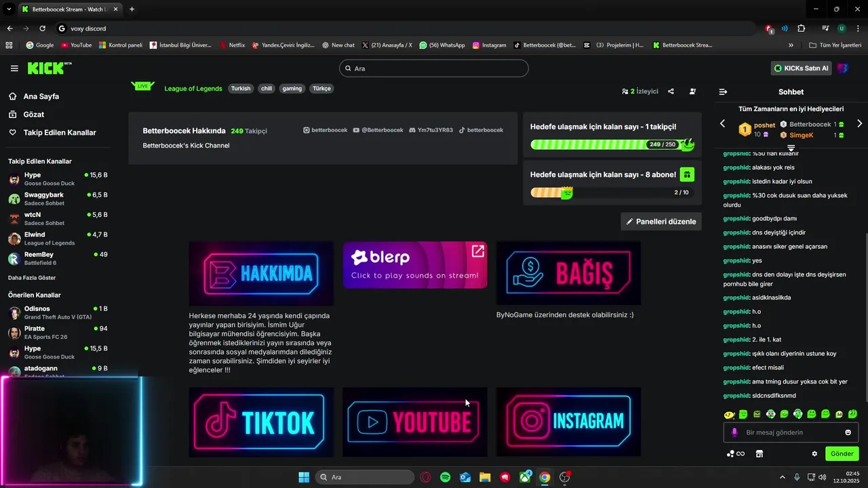Select the Turkish tag
Viewport: 868px width, 488px height.
241,89
